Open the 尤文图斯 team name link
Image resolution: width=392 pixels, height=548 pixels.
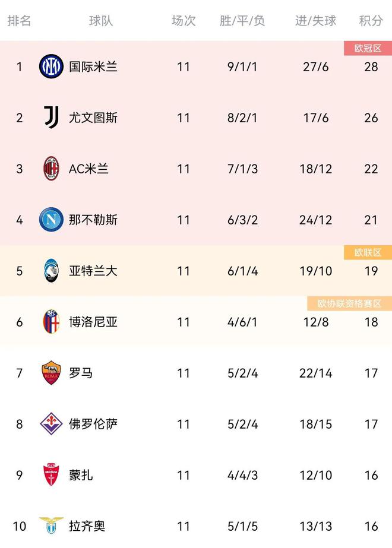pos(93,118)
